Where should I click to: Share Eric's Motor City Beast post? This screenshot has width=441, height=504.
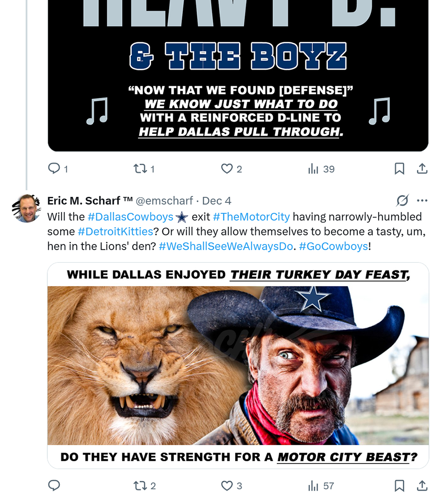click(422, 486)
